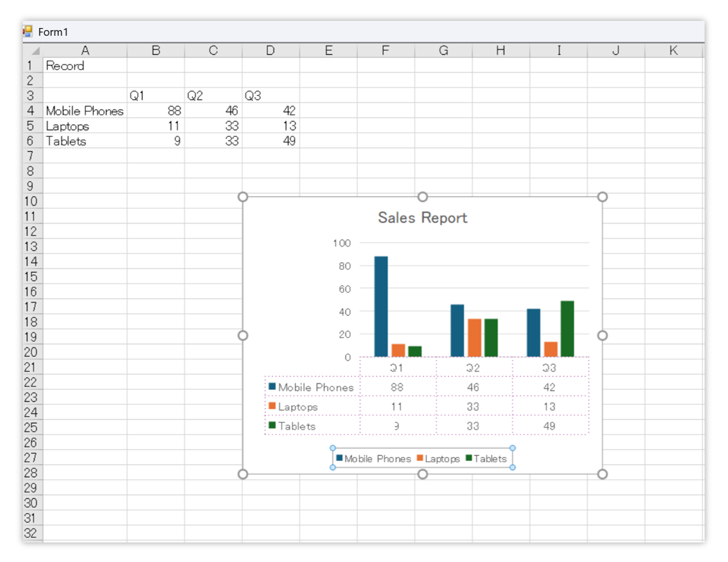Image resolution: width=728 pixels, height=562 pixels.
Task: Click the 'Laptops' legend entry text
Action: click(443, 459)
